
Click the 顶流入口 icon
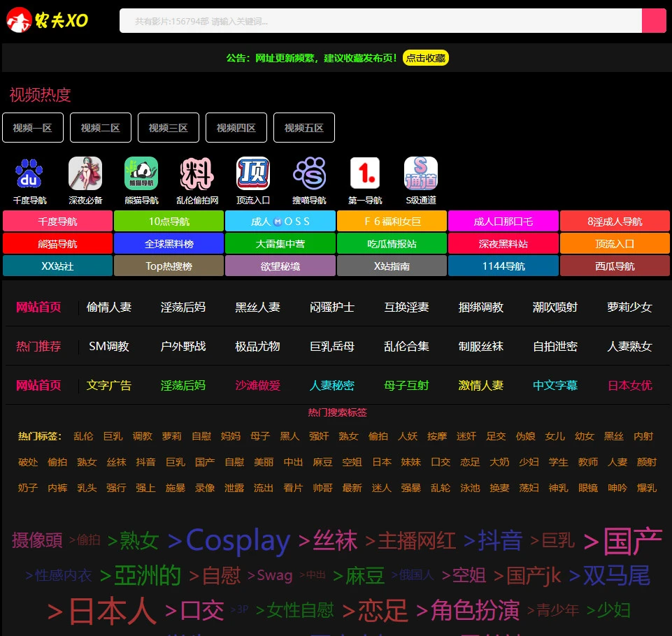pos(253,174)
